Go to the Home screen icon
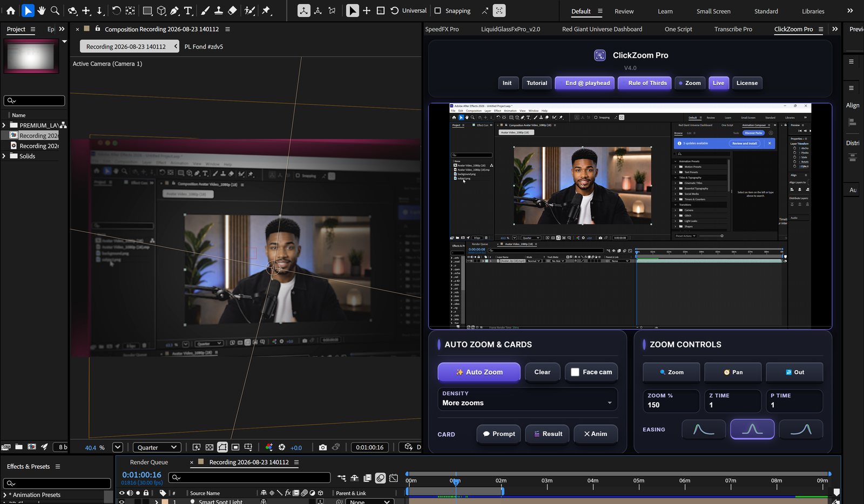Screen dimensions: 864x504 (x=10, y=10)
